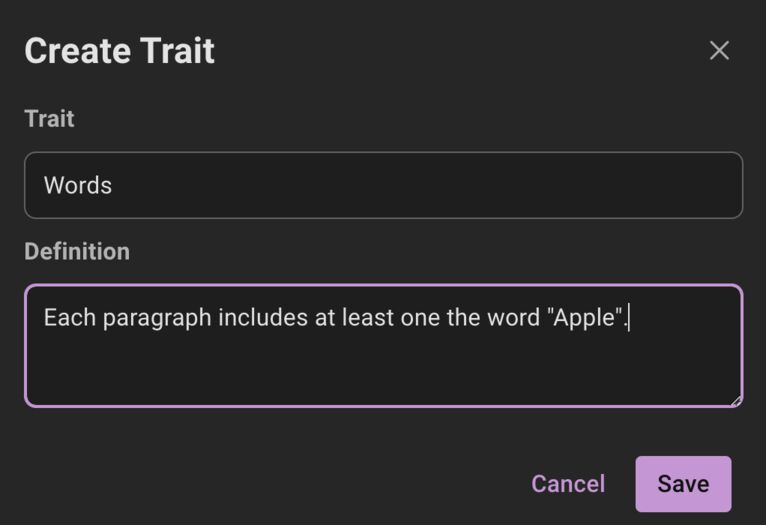Click the word "Each" in the definition
This screenshot has height=525, width=766.
point(68,319)
